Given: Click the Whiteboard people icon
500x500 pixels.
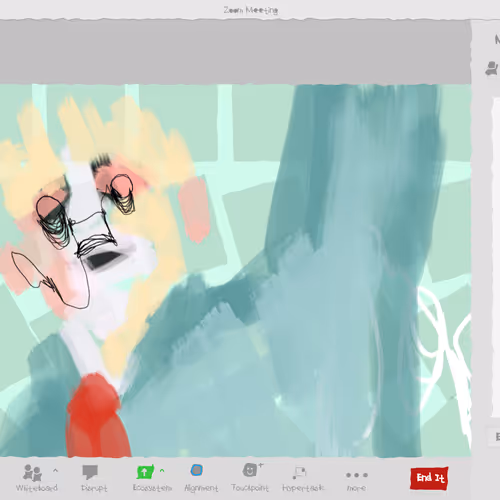Looking at the screenshot, I should coord(32,473).
